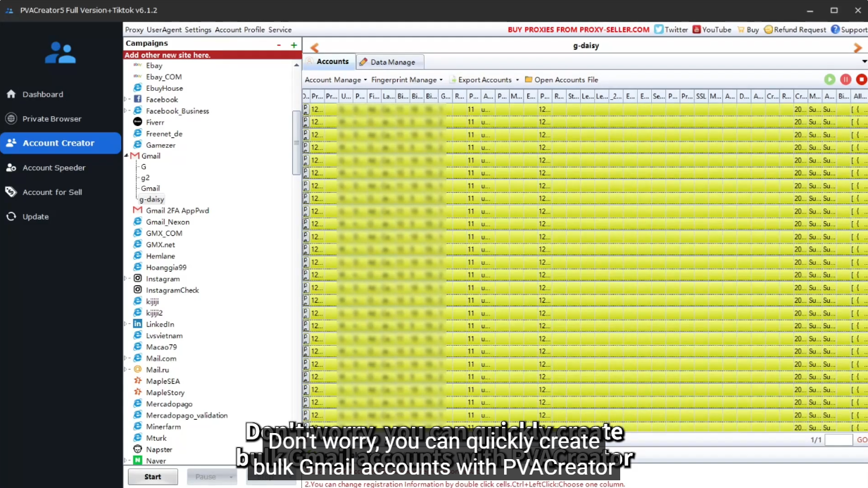Click the GO page button
Image resolution: width=868 pixels, height=488 pixels.
pos(862,439)
